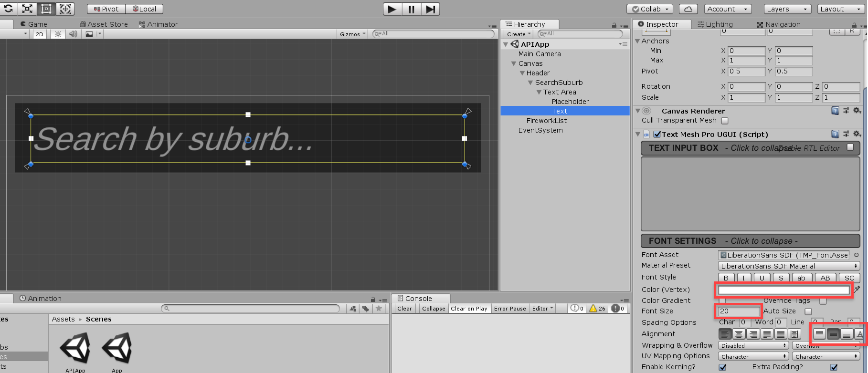The height and width of the screenshot is (373, 868).
Task: Enable Auto Size checkbox
Action: 808,311
